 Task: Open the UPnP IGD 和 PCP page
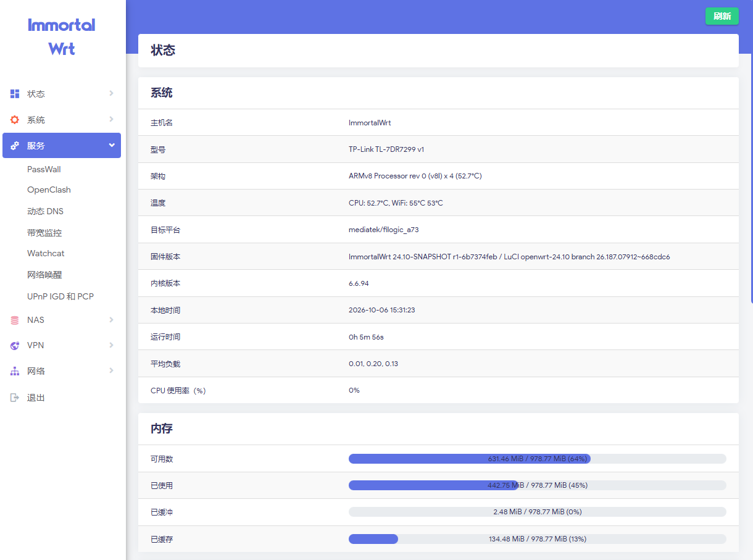pos(60,296)
